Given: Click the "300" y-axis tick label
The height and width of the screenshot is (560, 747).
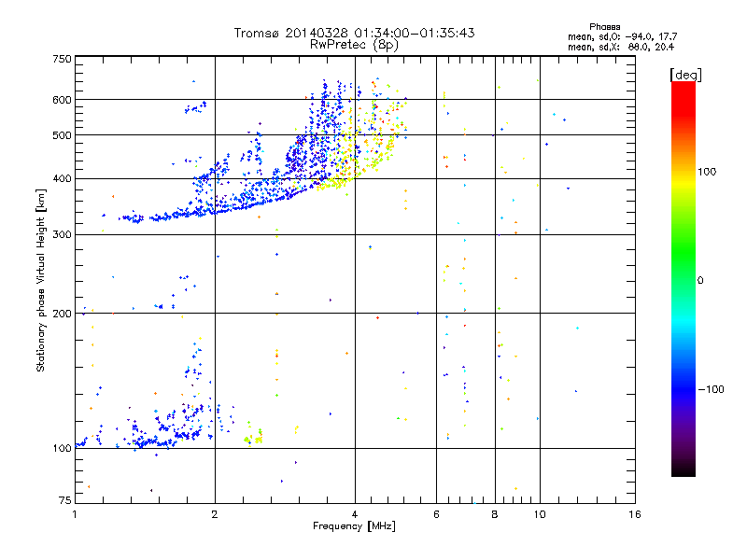Looking at the screenshot, I should [63, 235].
